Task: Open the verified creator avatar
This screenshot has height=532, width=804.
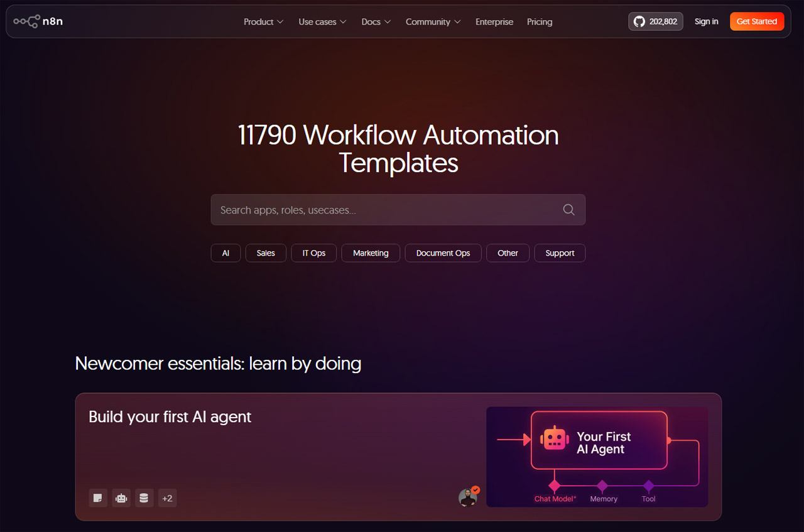Action: point(468,497)
